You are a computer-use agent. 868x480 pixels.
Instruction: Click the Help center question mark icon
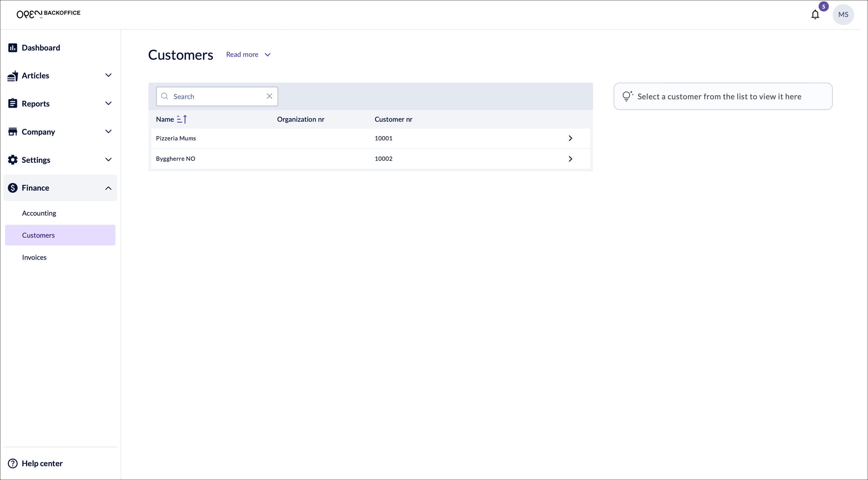[12, 463]
